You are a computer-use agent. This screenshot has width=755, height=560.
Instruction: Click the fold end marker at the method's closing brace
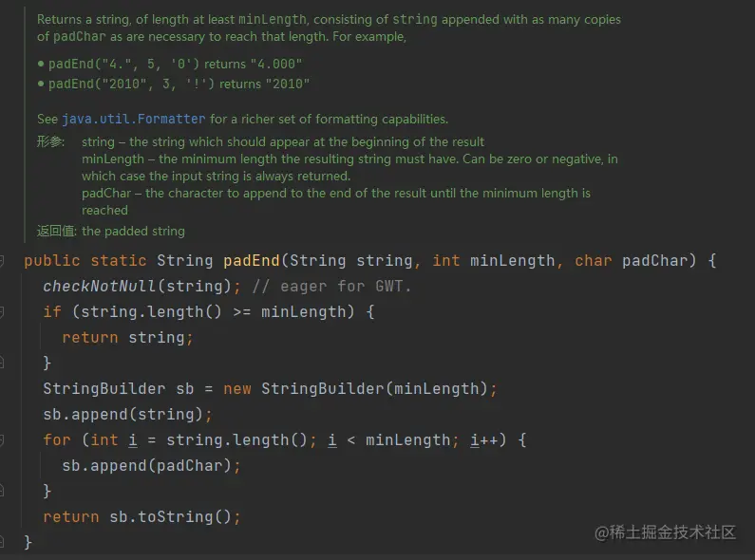click(2, 542)
